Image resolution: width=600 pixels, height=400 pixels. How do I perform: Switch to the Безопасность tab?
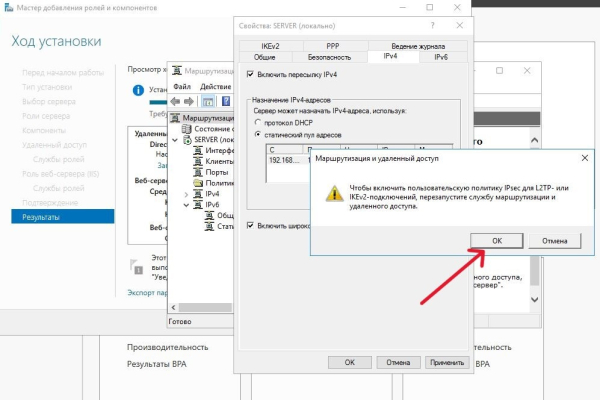click(329, 57)
